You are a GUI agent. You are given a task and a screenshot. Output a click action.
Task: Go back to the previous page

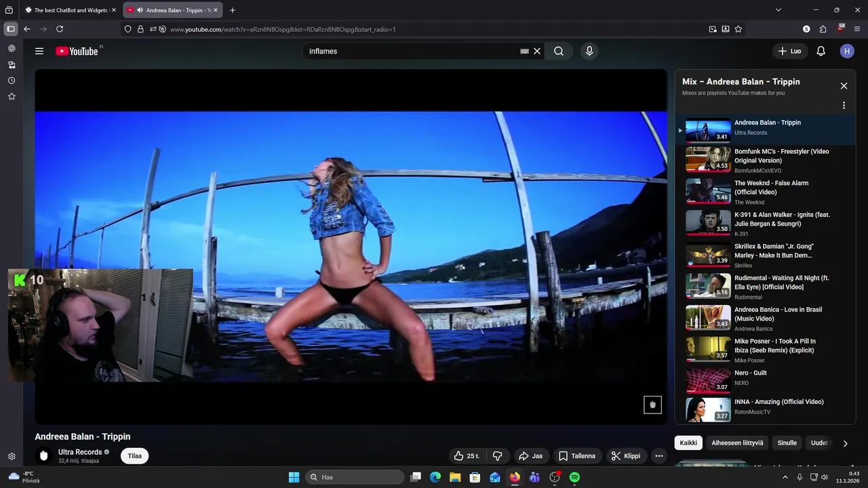click(27, 29)
